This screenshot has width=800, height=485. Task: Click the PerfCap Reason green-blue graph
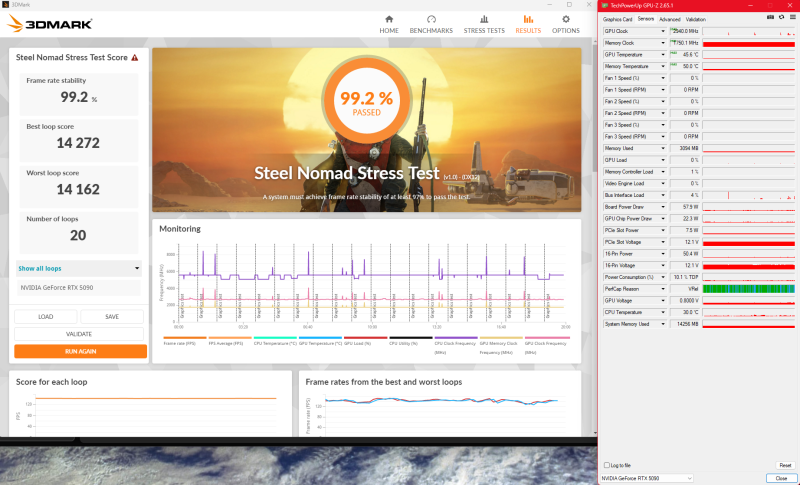click(748, 289)
